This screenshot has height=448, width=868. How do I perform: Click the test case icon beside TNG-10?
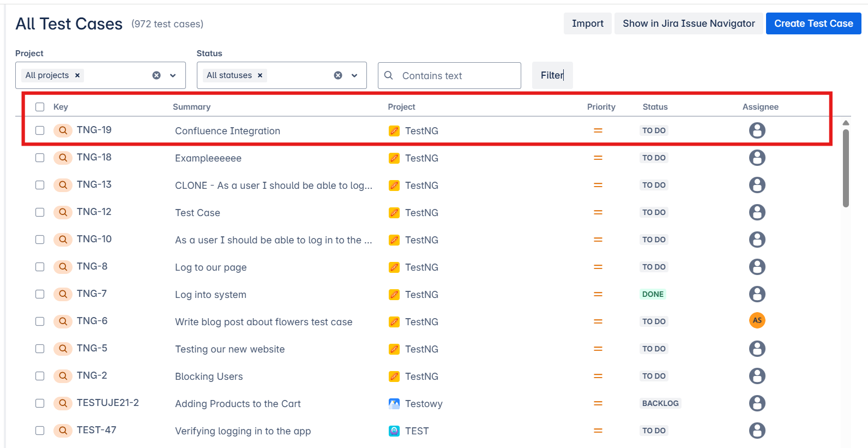coord(63,240)
